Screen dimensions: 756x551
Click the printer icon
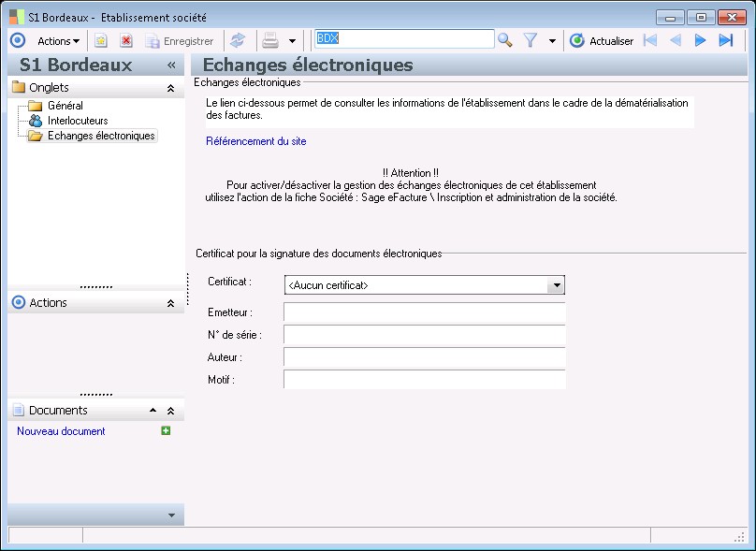[x=270, y=41]
